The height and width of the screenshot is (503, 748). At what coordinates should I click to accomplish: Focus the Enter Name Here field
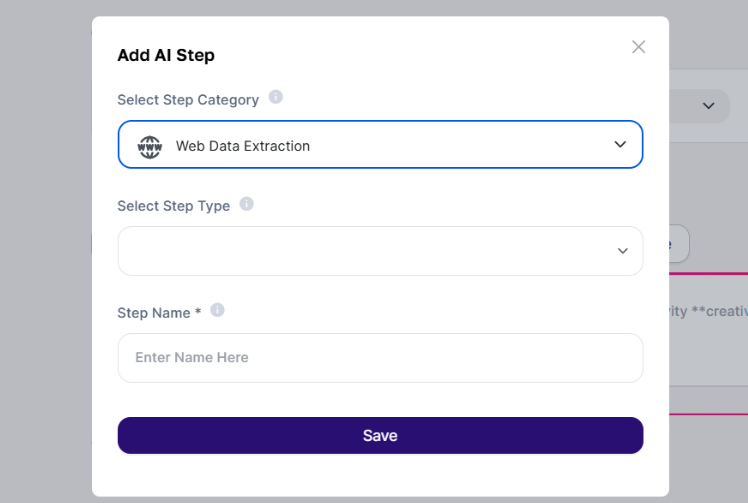pyautogui.click(x=380, y=358)
